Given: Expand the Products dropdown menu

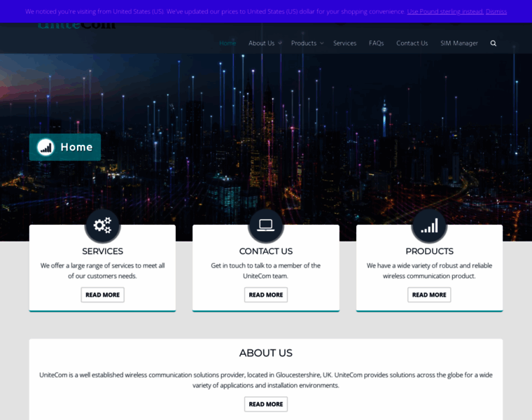Looking at the screenshot, I should tap(307, 43).
